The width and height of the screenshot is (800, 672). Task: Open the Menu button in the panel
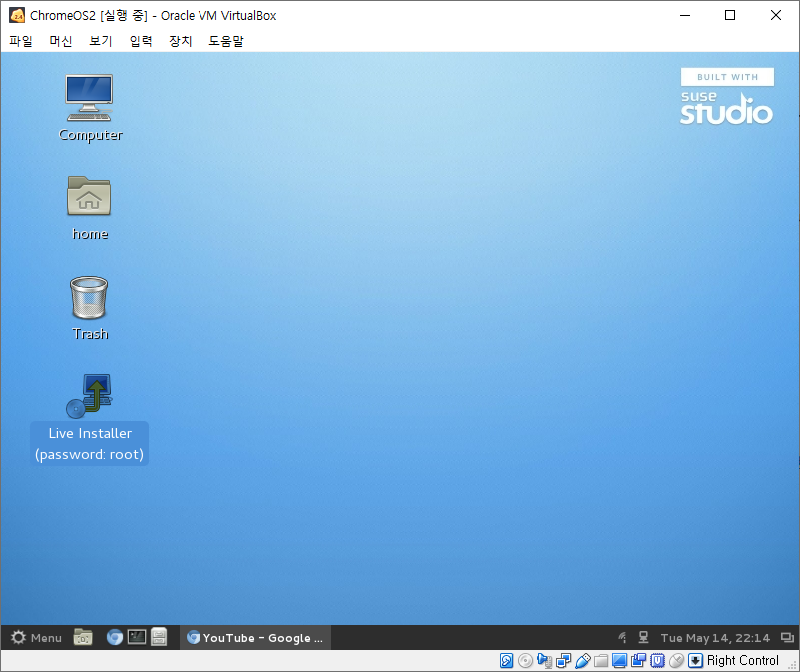click(36, 638)
